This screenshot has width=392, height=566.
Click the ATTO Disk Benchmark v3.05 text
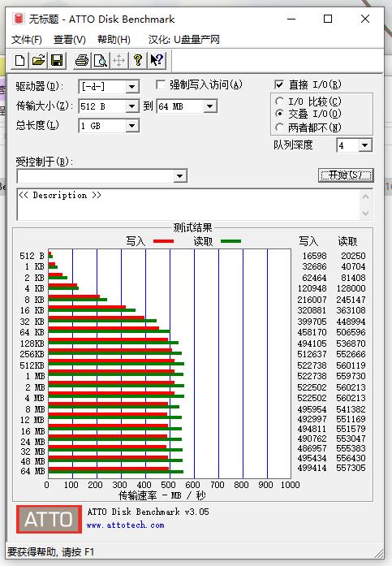pyautogui.click(x=148, y=512)
